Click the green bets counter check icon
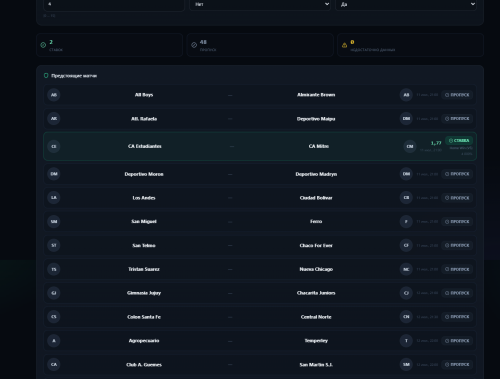 [43, 45]
